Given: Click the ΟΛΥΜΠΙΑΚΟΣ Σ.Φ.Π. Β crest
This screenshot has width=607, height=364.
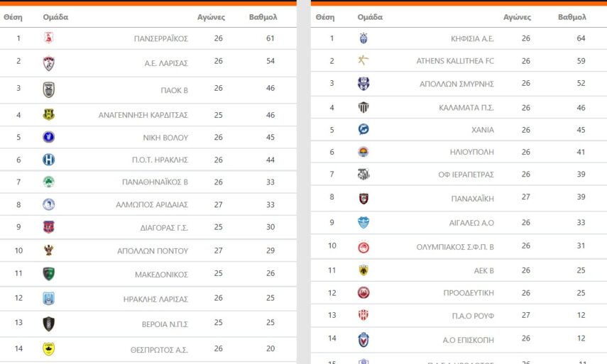Looking at the screenshot, I should (363, 247).
